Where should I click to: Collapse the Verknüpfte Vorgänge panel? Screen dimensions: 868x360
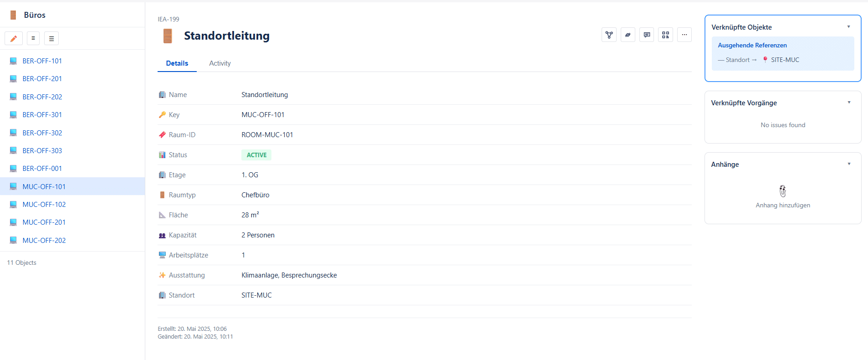848,103
